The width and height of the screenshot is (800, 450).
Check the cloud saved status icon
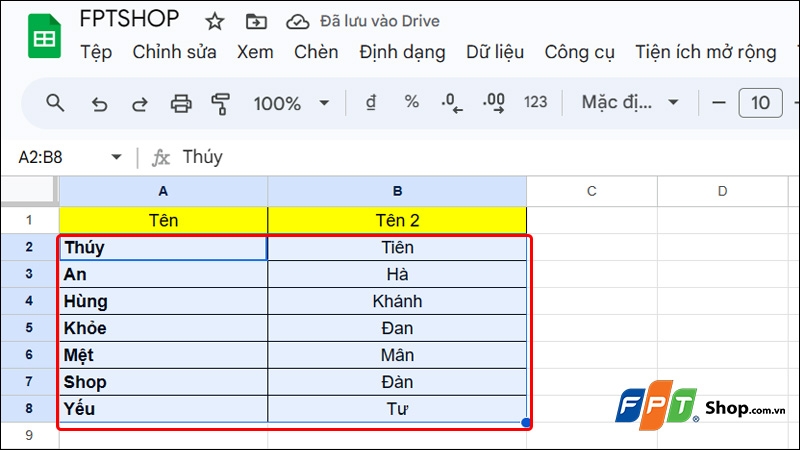[x=297, y=21]
